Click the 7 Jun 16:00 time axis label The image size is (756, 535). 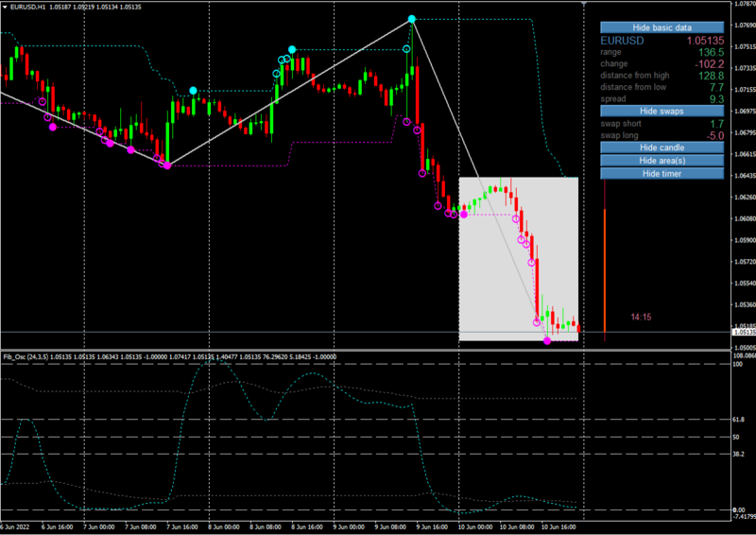click(x=182, y=526)
